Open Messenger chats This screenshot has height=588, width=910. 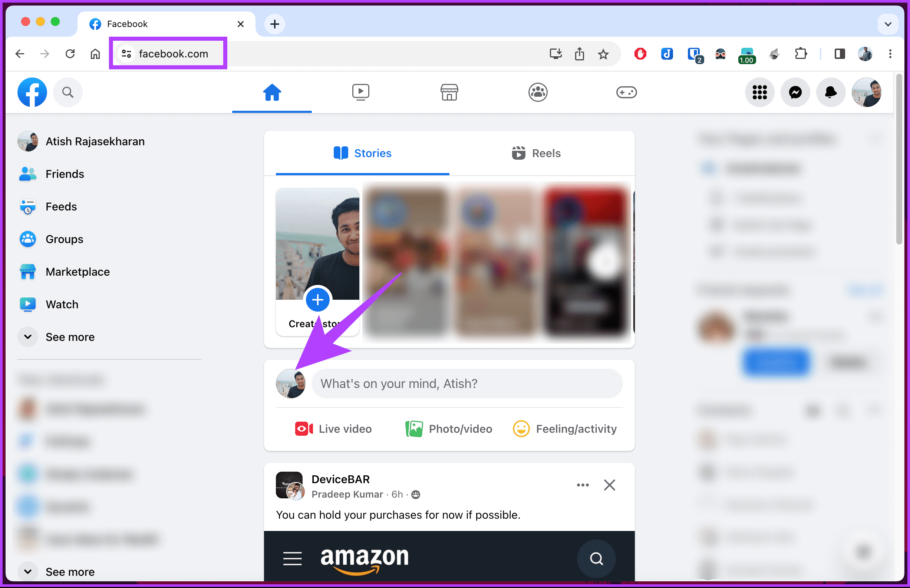(795, 92)
